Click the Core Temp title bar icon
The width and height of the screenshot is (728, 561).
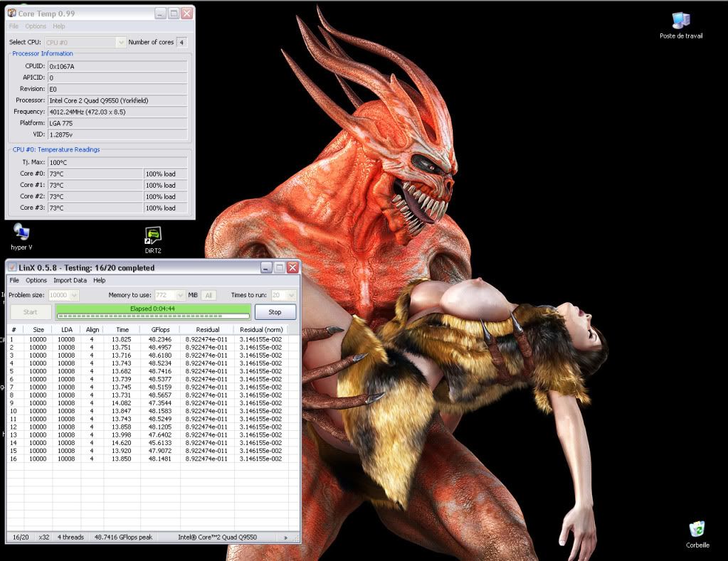coord(12,14)
